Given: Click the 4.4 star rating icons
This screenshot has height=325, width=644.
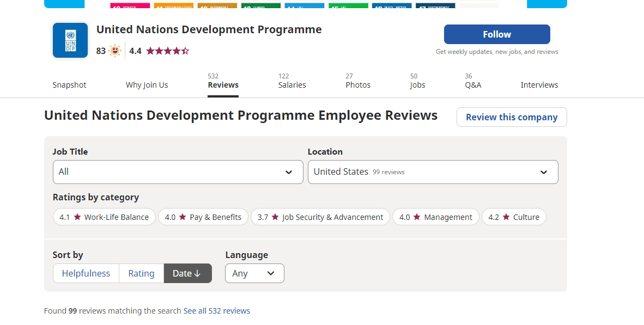Looking at the screenshot, I should 167,51.
